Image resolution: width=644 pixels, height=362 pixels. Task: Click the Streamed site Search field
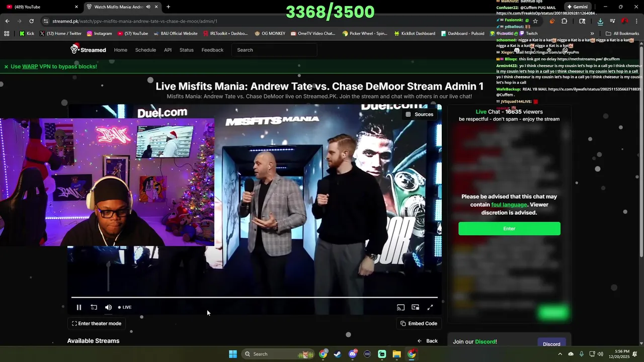click(274, 50)
